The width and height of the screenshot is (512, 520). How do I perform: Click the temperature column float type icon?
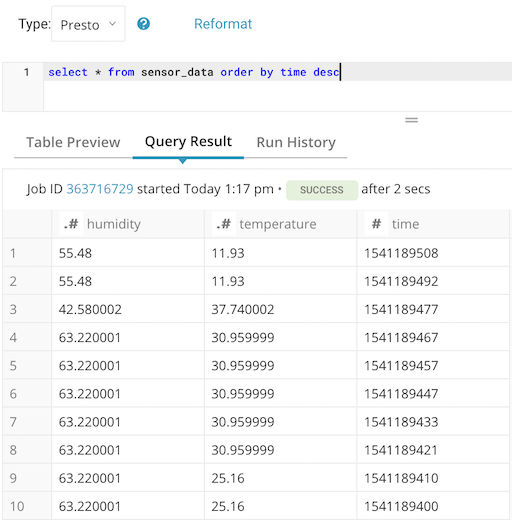[224, 224]
